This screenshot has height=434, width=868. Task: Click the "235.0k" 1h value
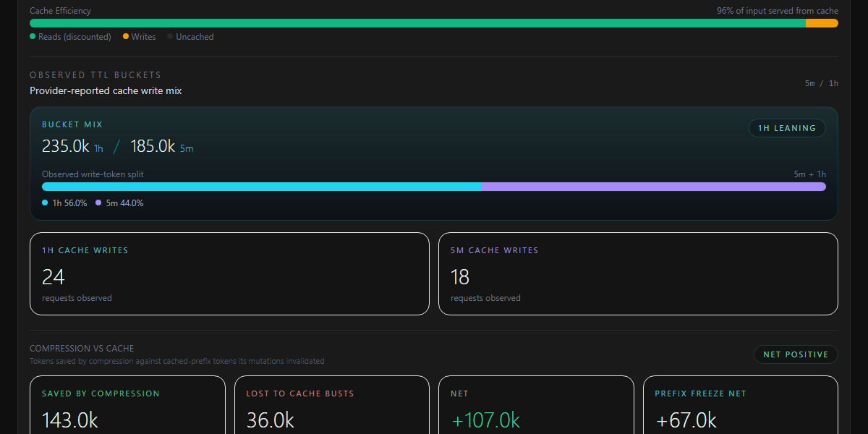[x=66, y=146]
